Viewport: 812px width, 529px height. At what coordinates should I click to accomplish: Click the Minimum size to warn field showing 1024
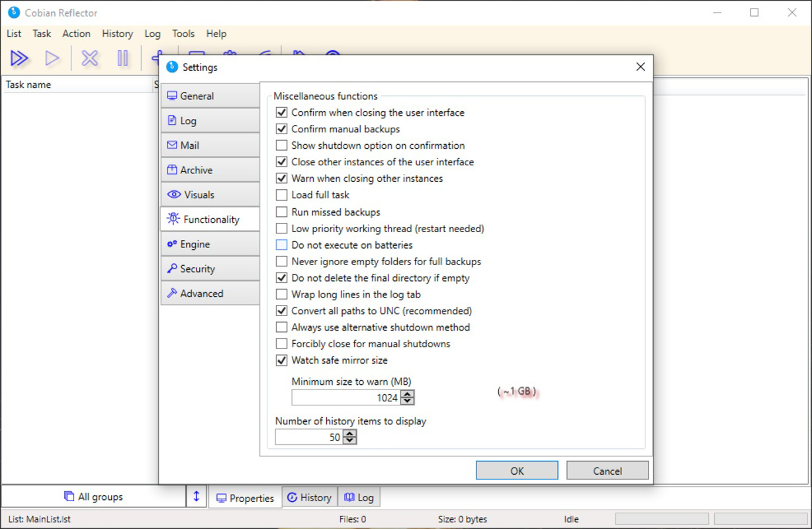pyautogui.click(x=346, y=397)
